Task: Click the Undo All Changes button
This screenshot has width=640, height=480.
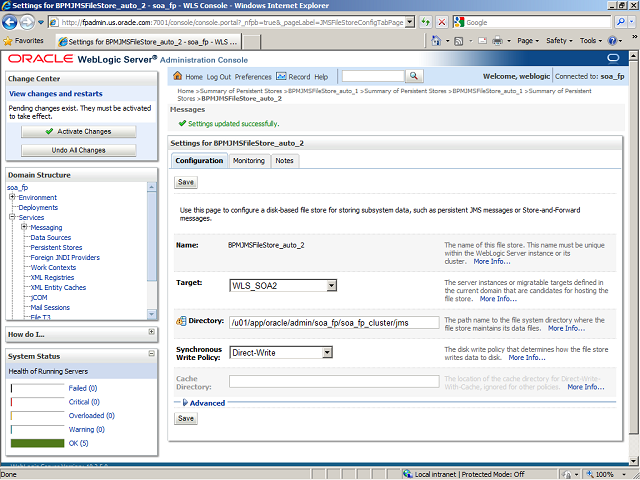Action: pos(78,150)
